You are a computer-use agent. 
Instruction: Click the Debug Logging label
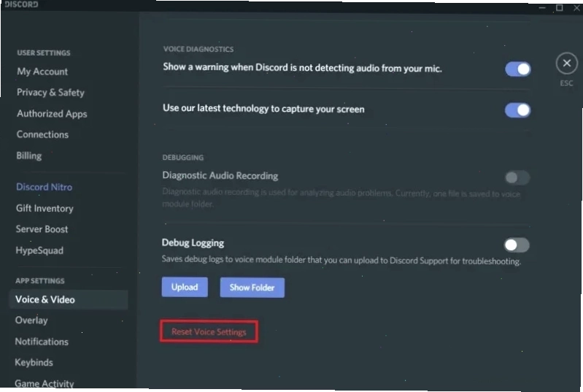pyautogui.click(x=193, y=243)
